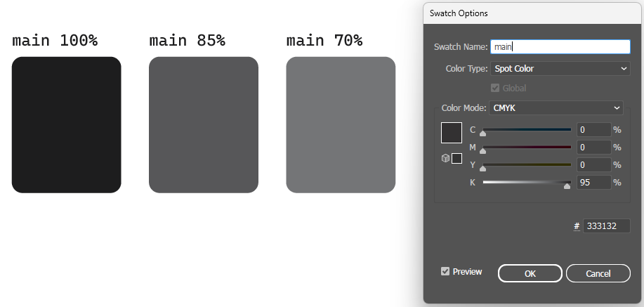Click the small in-gamut color square
The width and height of the screenshot is (644, 307).
[x=456, y=158]
